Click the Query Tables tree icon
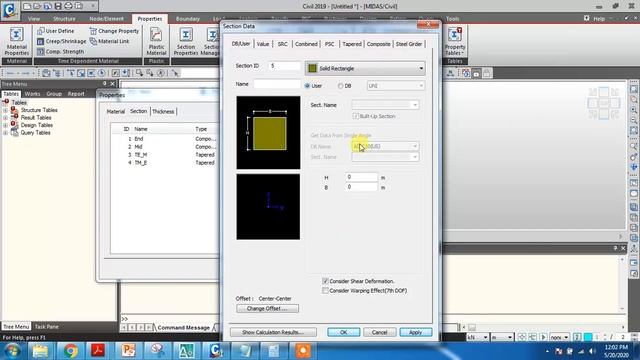This screenshot has width=640, height=360. (14, 133)
